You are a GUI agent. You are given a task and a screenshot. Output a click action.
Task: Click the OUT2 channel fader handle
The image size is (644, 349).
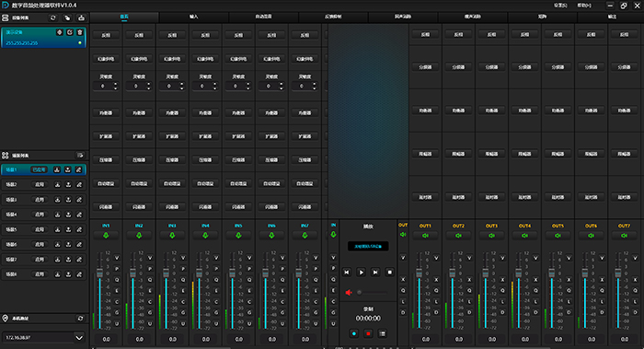pos(453,273)
